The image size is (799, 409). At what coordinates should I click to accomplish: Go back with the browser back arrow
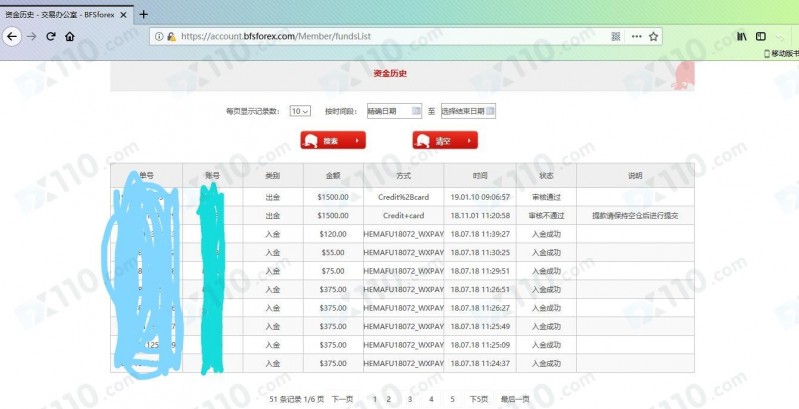[12, 37]
